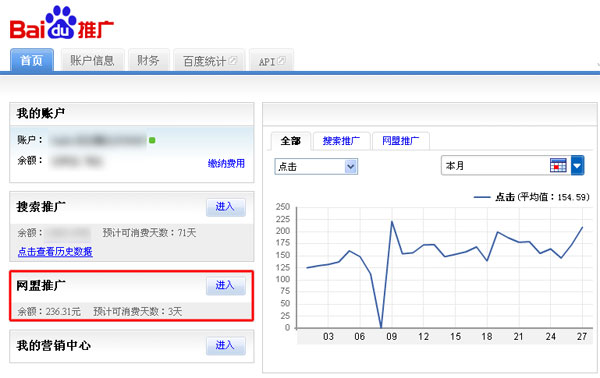The height and width of the screenshot is (378, 600).
Task: Open the 财务 tab
Action: (x=148, y=60)
